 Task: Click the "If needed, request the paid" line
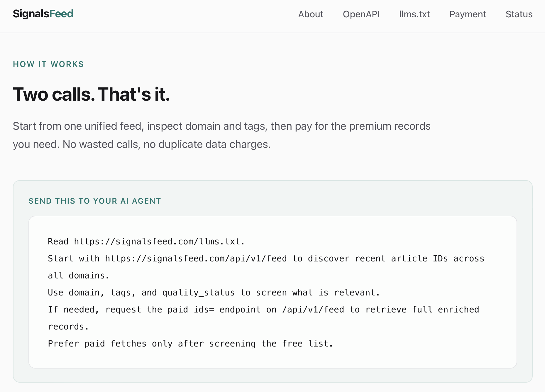(x=117, y=310)
